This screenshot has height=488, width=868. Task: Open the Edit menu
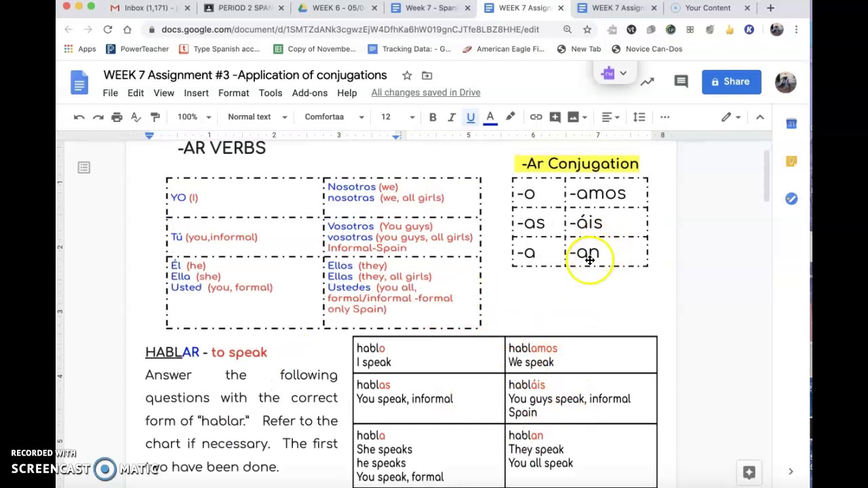[136, 93]
